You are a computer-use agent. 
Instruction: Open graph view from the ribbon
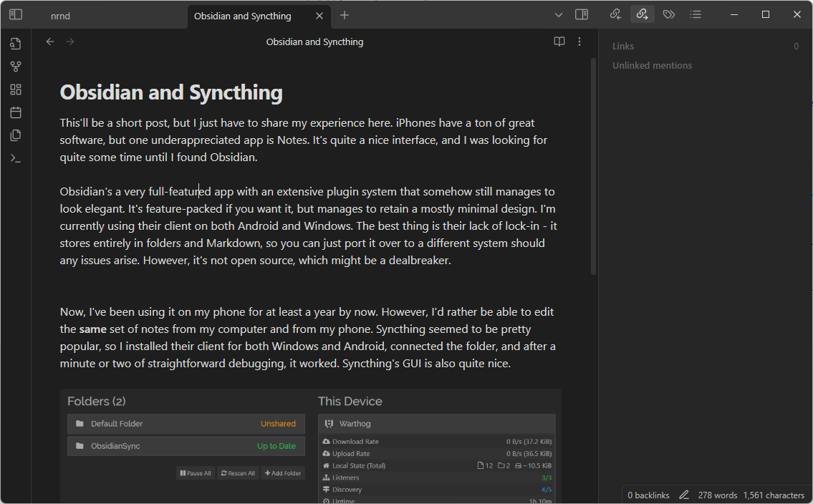point(16,67)
